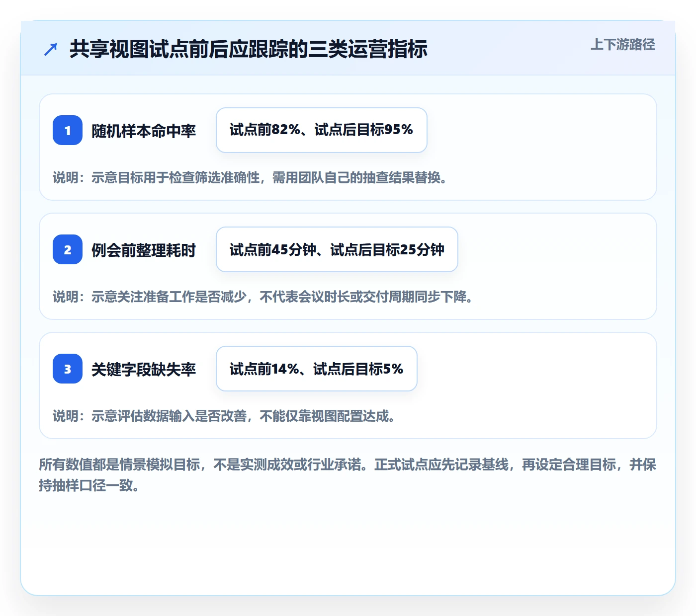Click the 试点前45分钟、试点后目标25分钟 pill
The height and width of the screenshot is (616, 696).
[337, 249]
